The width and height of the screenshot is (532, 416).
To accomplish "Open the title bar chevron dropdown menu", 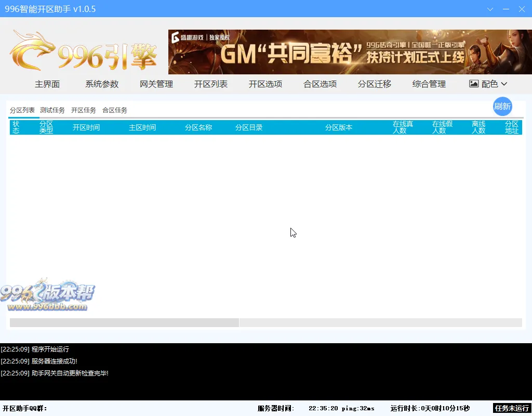I will point(490,9).
